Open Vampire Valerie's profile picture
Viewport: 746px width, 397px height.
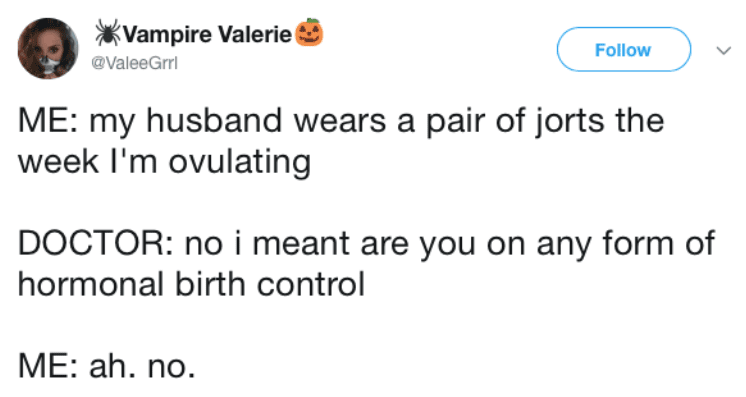pyautogui.click(x=48, y=49)
